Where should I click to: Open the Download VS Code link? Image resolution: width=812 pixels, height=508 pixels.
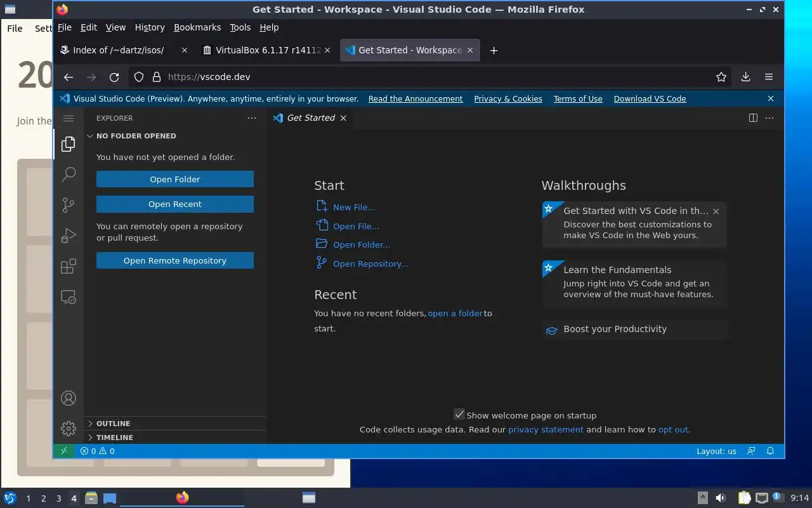click(650, 98)
